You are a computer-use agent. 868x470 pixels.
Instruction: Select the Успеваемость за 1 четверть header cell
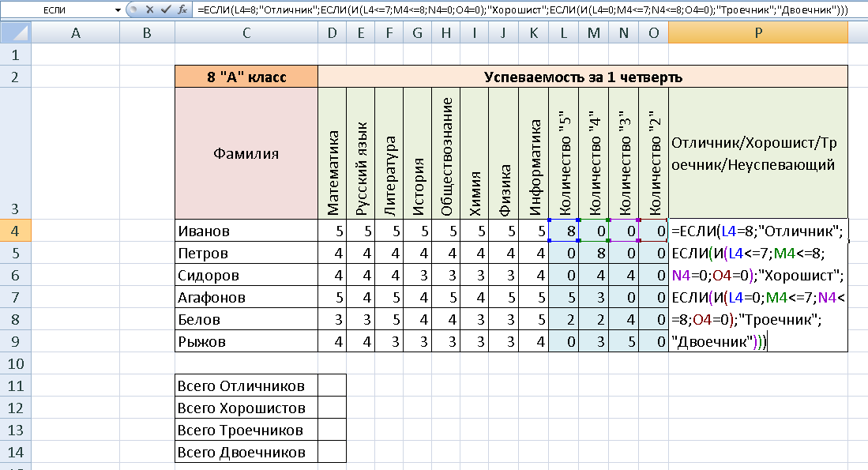(x=582, y=77)
